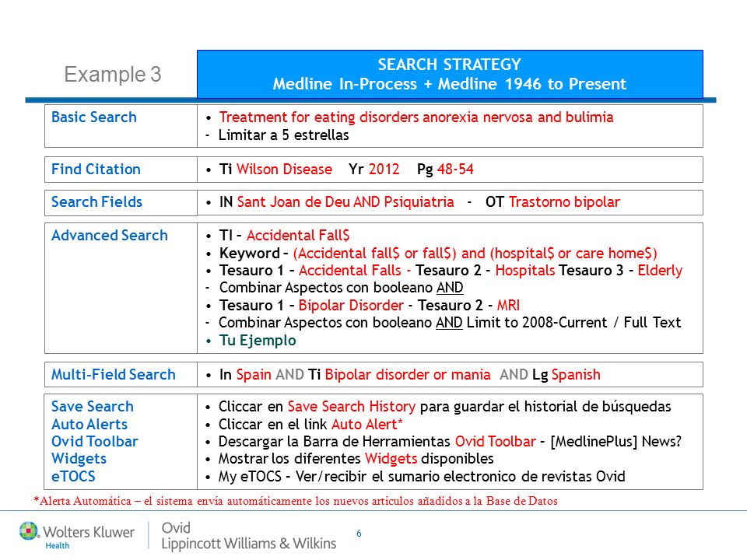Click the red 'Spanish' language text
This screenshot has width=747, height=560.
coord(576,375)
